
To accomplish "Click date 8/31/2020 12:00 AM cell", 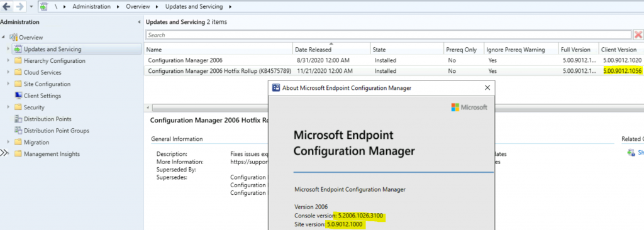I will 323,60.
